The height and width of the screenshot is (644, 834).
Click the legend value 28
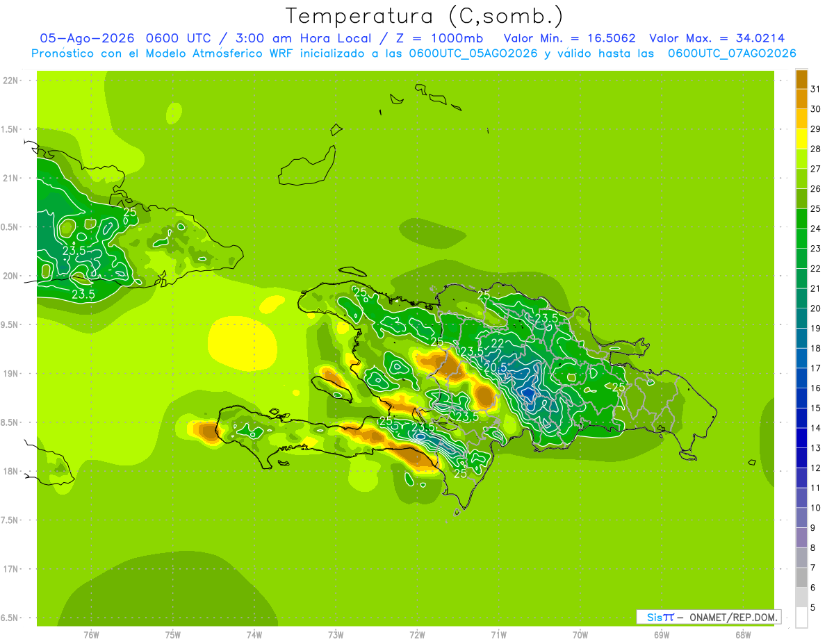(x=815, y=149)
